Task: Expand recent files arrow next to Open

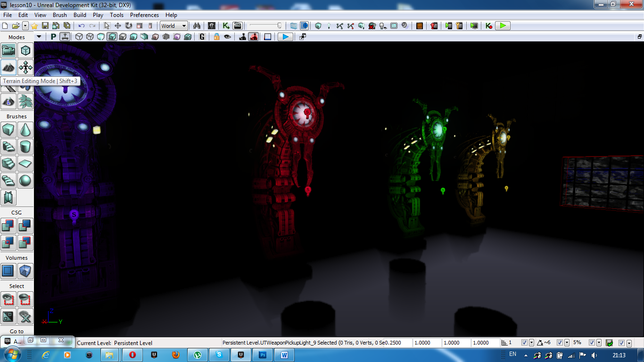Action: point(25,26)
